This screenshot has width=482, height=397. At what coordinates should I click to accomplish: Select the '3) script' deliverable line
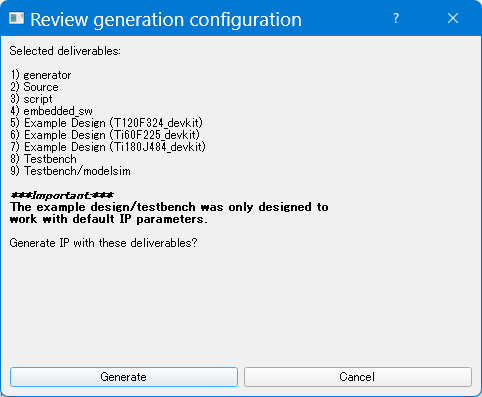(x=31, y=99)
